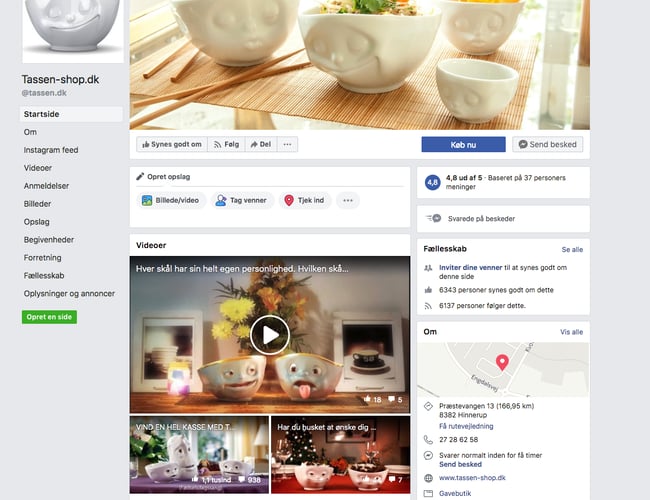Click the comment count 5 on main video
The image size is (650, 500).
coord(395,399)
